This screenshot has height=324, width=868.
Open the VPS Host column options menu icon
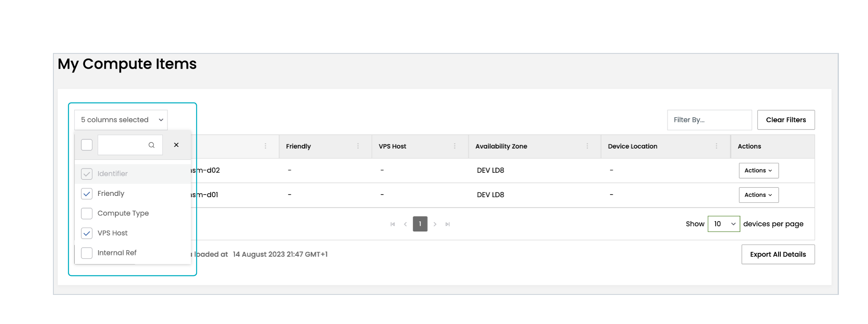pyautogui.click(x=455, y=146)
